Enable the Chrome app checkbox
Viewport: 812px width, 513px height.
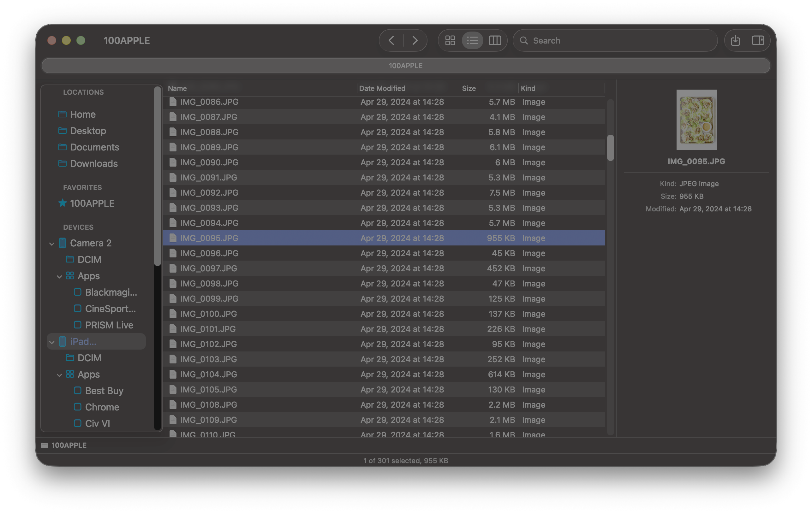click(x=78, y=407)
